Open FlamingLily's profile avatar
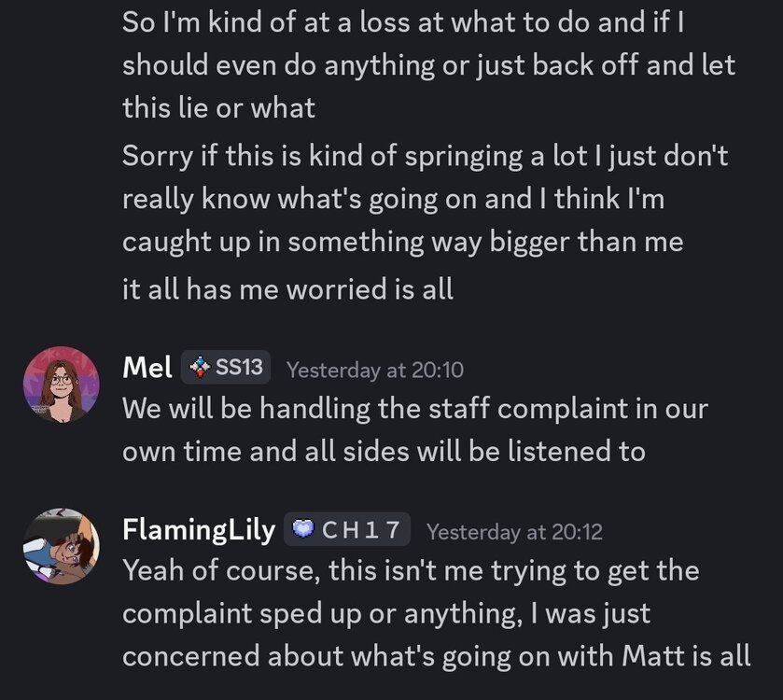This screenshot has height=700, width=783. [62, 546]
